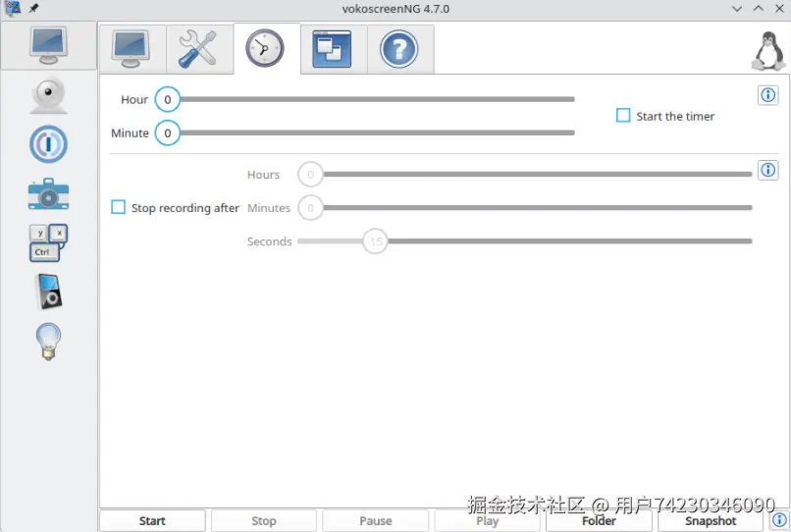Screen dimensions: 791x532
Task: Click the 'Seconds' label
Action: coord(269,241)
